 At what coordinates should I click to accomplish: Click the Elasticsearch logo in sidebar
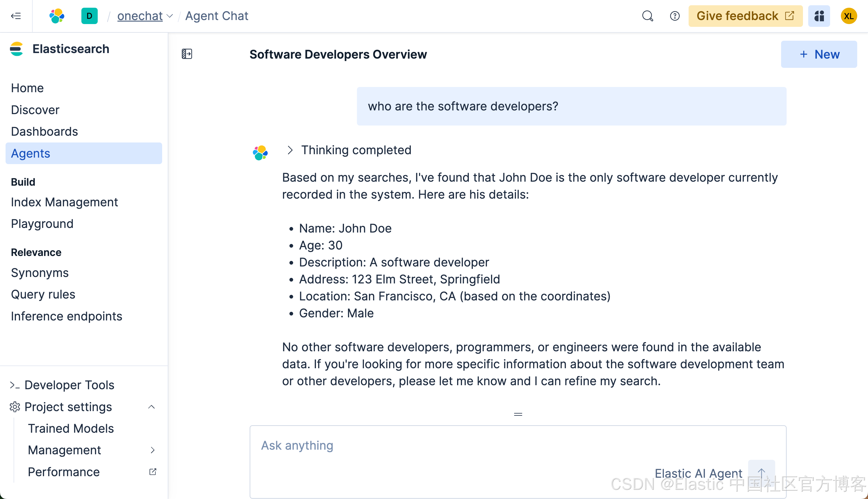[16, 49]
